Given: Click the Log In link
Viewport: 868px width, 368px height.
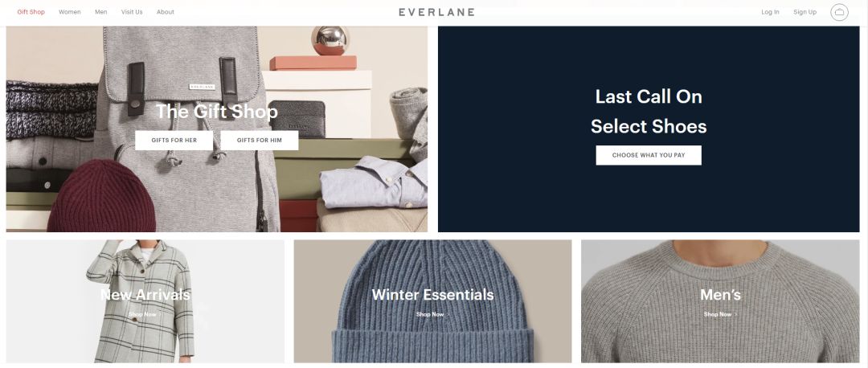Looking at the screenshot, I should (770, 12).
